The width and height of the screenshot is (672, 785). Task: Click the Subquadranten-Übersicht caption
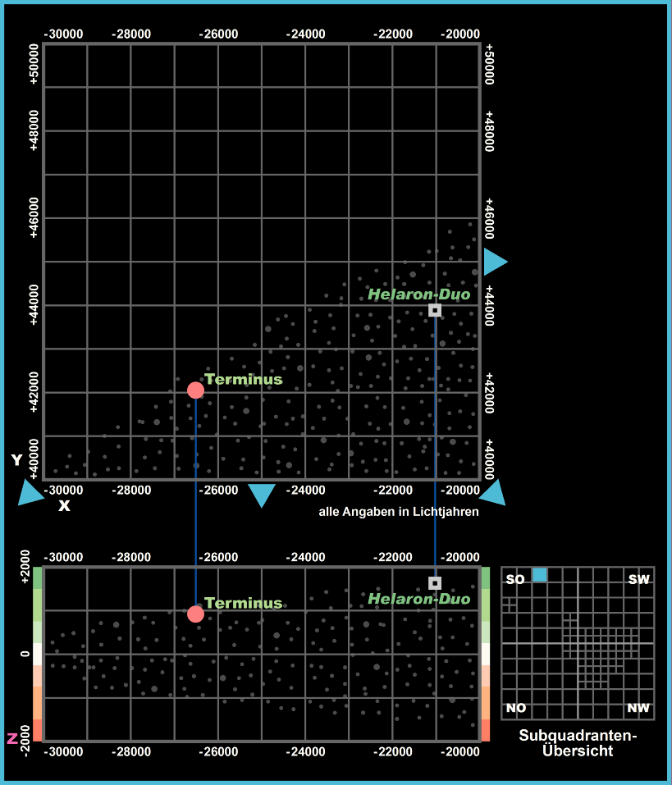point(578,743)
